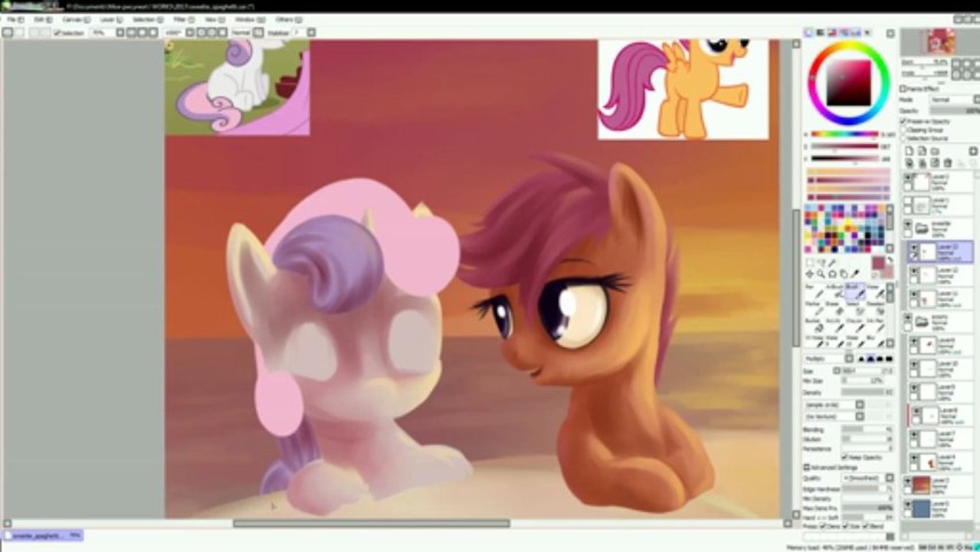Select the Pen tool
This screenshot has height=552, width=980.
coord(814,291)
